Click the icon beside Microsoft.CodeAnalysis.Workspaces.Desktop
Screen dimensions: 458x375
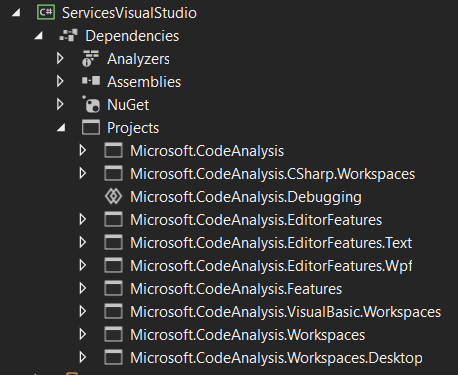coord(113,357)
